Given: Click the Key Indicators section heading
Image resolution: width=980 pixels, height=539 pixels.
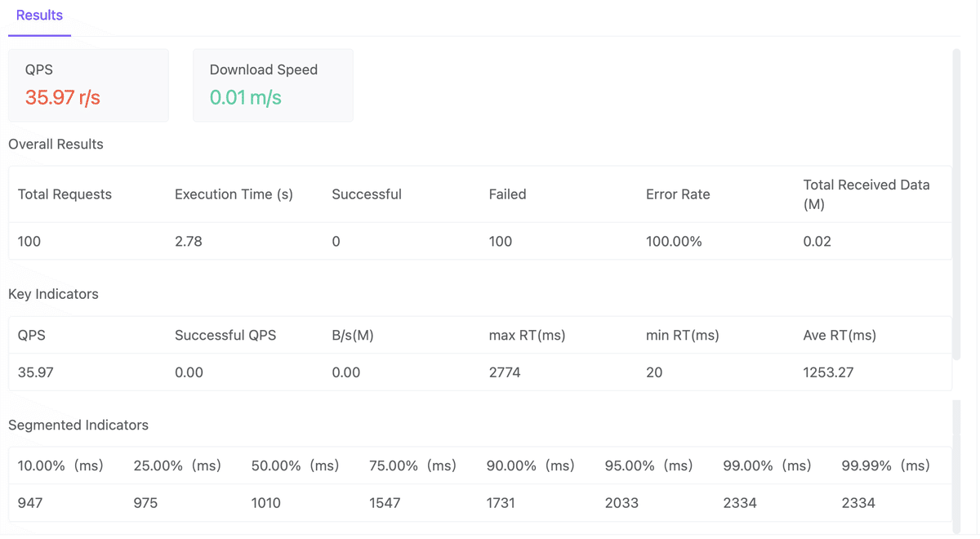Looking at the screenshot, I should pyautogui.click(x=53, y=294).
